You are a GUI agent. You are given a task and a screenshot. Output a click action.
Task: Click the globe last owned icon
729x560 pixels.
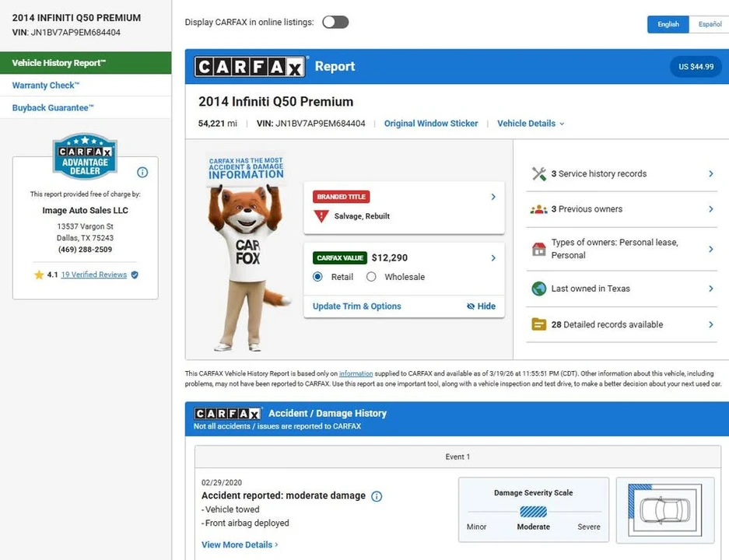539,289
